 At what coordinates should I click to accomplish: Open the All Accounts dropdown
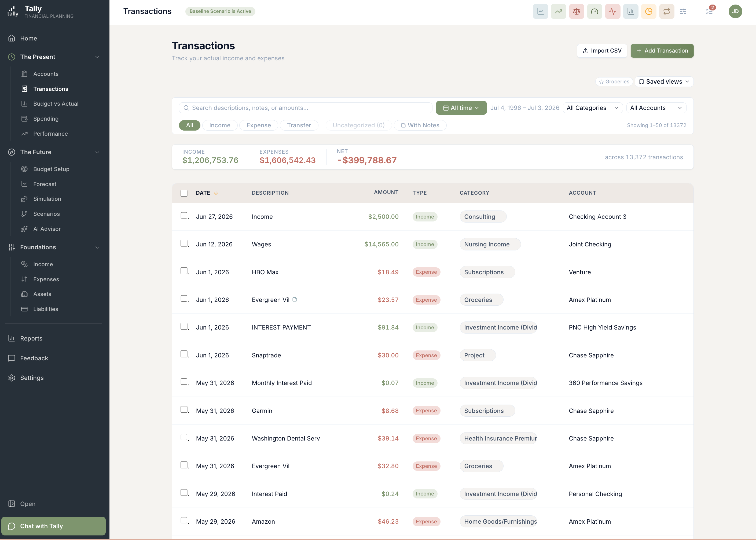pyautogui.click(x=656, y=108)
